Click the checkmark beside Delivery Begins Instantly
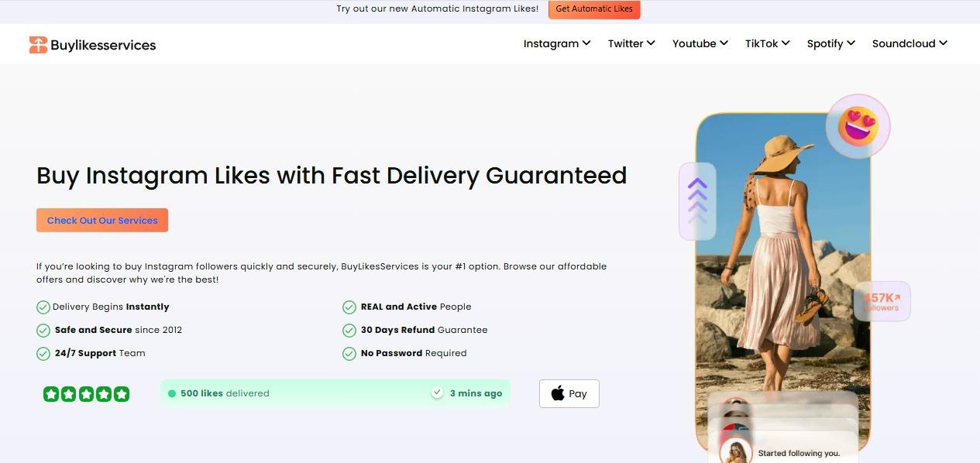 pos(43,307)
